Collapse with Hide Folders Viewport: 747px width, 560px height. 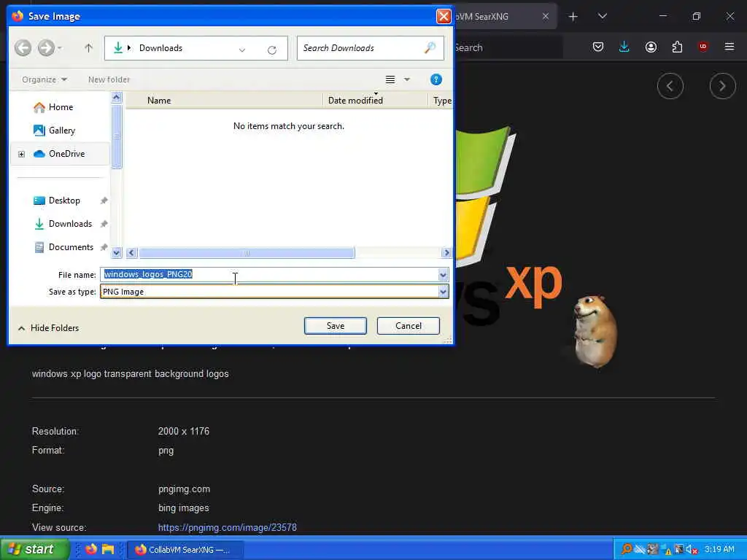point(49,328)
